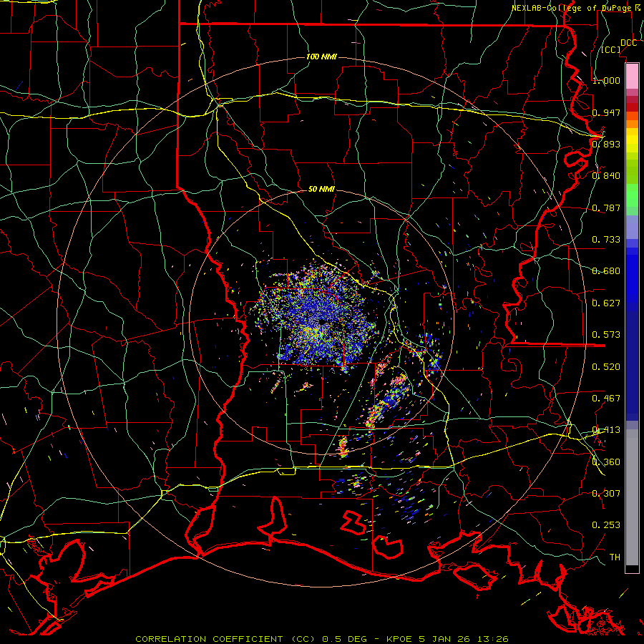Click the 0.520 value on the color scale
This screenshot has height=644, width=644.
pos(606,367)
